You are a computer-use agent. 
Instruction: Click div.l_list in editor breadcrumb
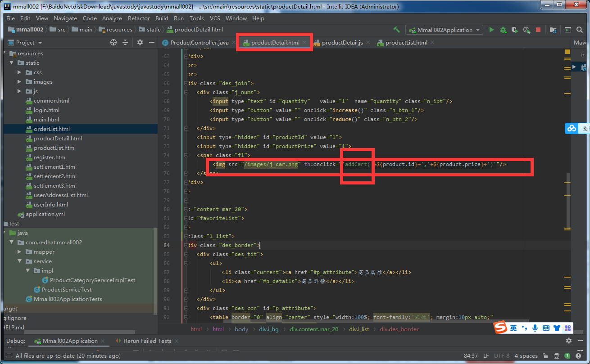pos(359,329)
